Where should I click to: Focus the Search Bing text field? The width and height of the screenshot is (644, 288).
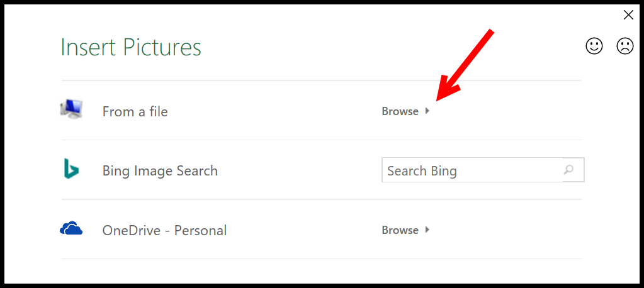point(472,170)
